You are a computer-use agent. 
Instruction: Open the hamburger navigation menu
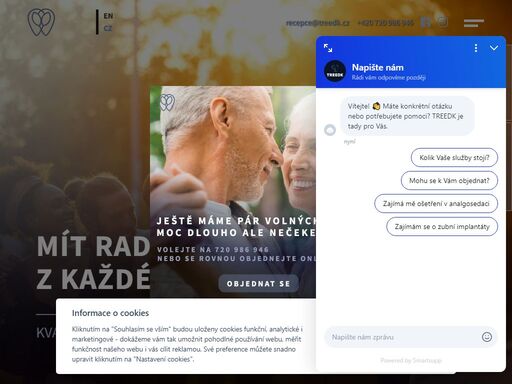474,23
